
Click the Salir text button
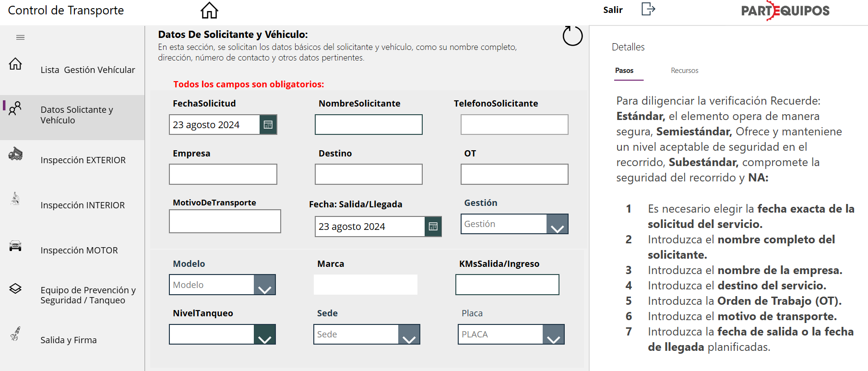(x=613, y=10)
